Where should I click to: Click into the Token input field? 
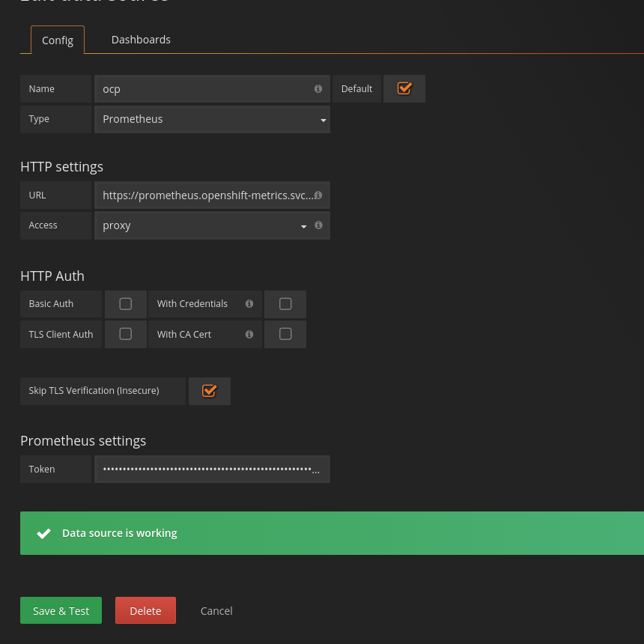click(x=212, y=470)
